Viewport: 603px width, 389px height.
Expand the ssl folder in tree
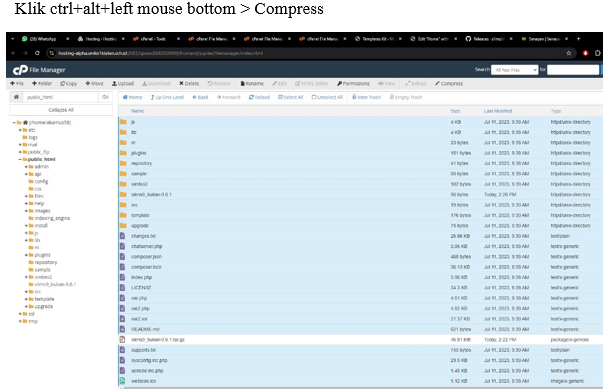(20, 314)
